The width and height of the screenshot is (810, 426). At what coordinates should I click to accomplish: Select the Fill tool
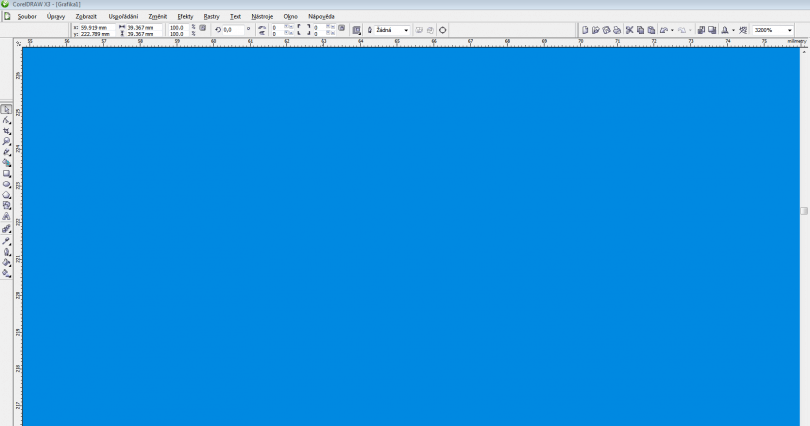[6, 262]
